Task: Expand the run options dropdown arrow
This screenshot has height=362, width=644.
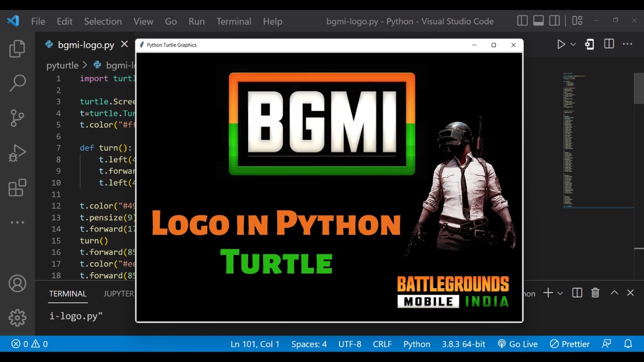Action: 573,44
